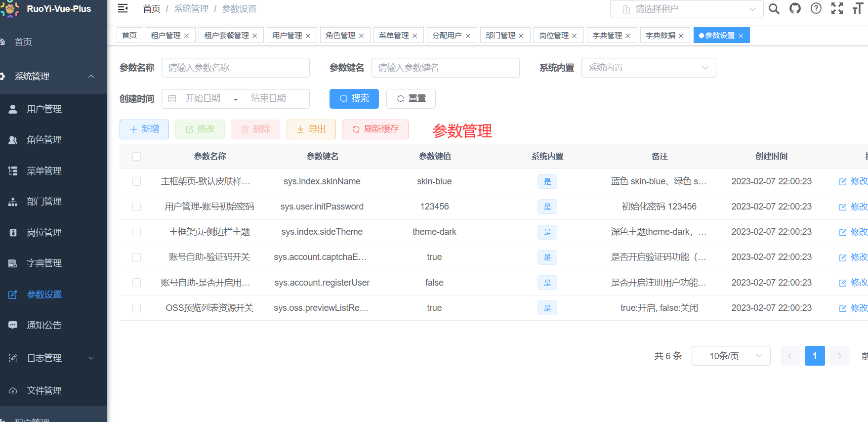Click 修改 for sys.oss.previewListResource row
Image resolution: width=868 pixels, height=422 pixels.
pos(854,308)
